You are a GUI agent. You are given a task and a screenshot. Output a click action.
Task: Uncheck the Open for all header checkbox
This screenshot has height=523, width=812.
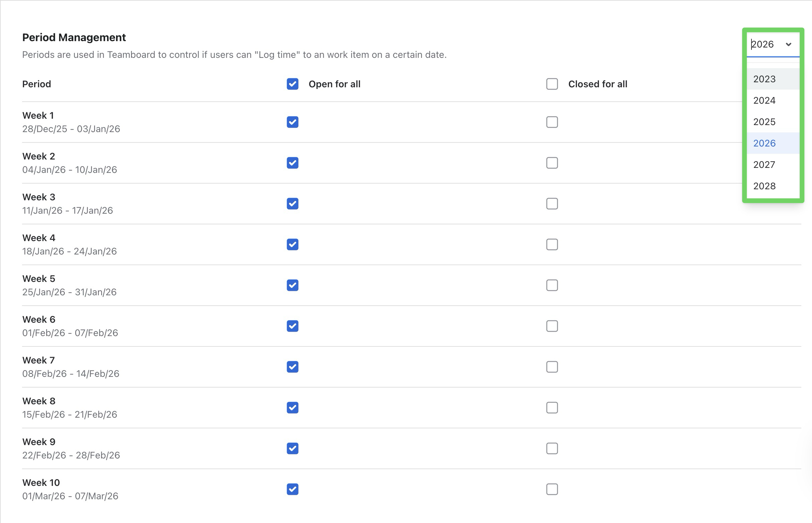pos(292,84)
